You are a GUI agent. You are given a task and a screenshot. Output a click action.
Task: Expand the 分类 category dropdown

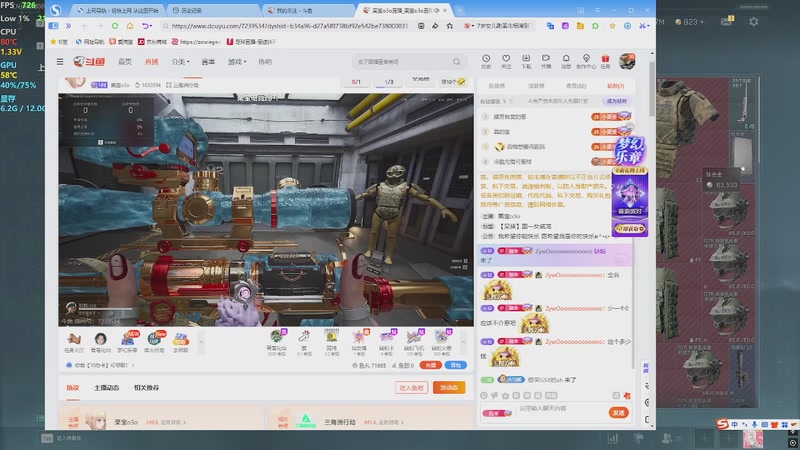[x=180, y=62]
